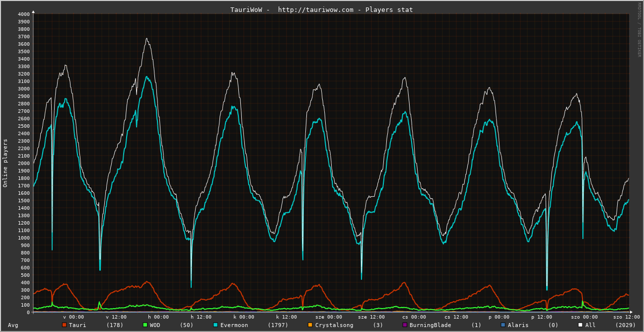Select the Evermoon legend label

[234, 325]
